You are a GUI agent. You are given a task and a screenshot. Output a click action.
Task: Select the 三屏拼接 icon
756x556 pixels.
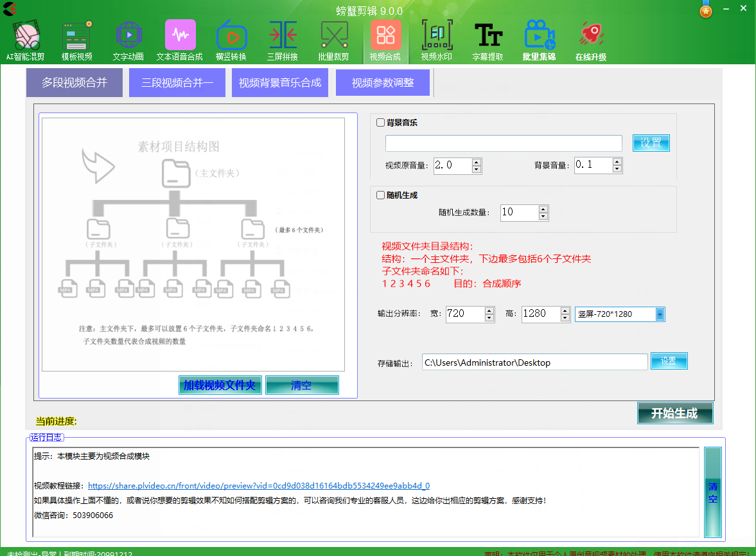[x=283, y=39]
